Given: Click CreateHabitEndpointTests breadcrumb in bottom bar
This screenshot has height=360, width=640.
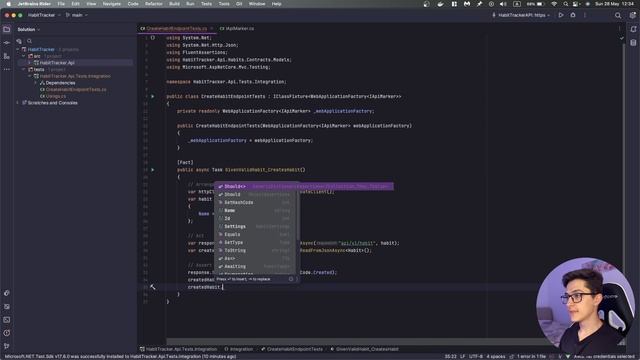Looking at the screenshot, I should (x=292, y=349).
